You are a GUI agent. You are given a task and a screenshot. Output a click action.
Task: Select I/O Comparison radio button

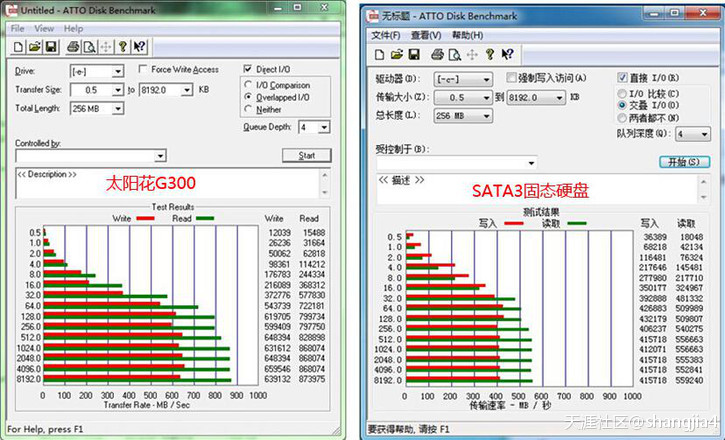tap(248, 85)
